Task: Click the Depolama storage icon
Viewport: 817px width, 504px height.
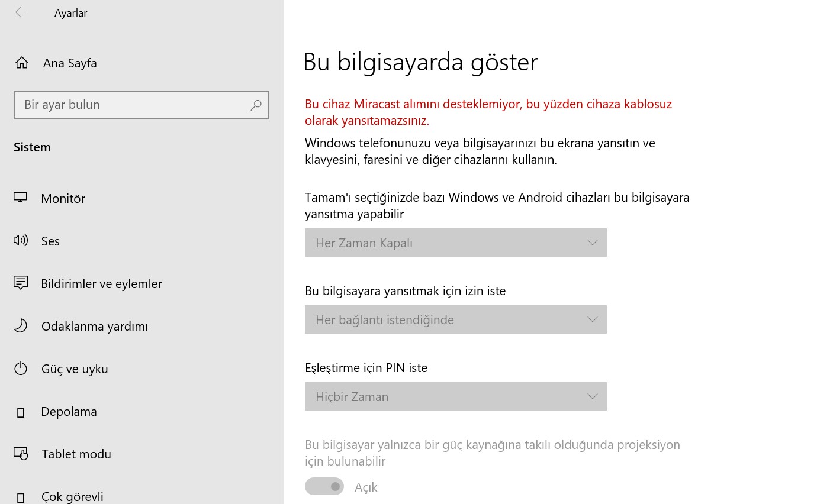Action: click(x=21, y=412)
